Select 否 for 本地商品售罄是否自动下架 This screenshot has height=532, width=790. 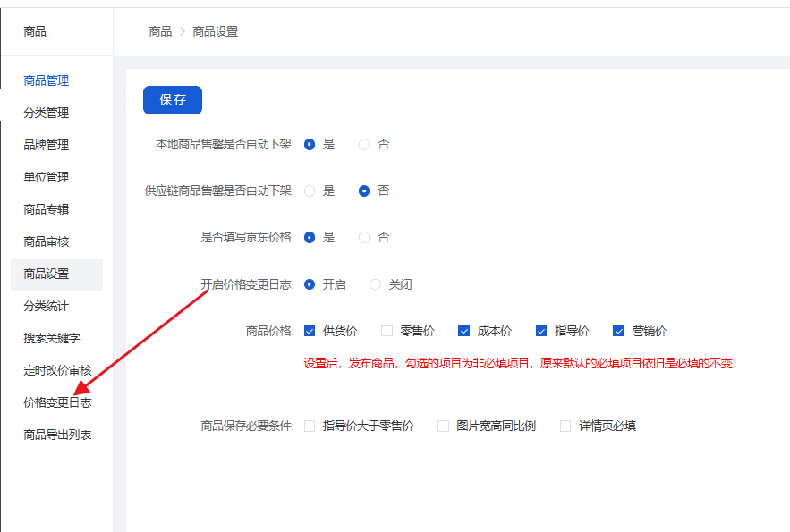tap(364, 144)
